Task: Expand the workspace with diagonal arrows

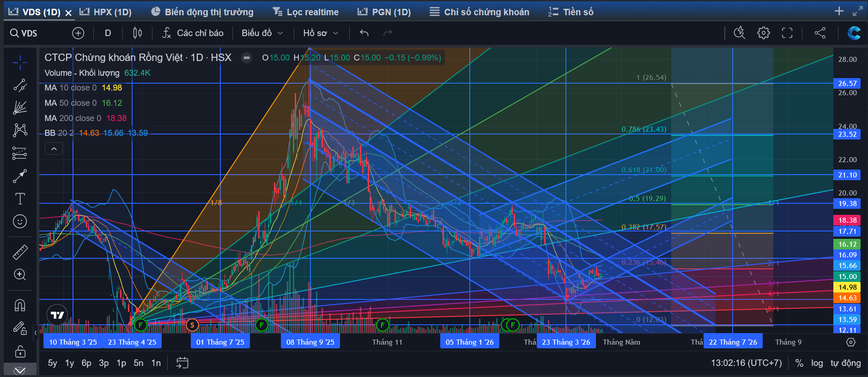Action: (857, 11)
